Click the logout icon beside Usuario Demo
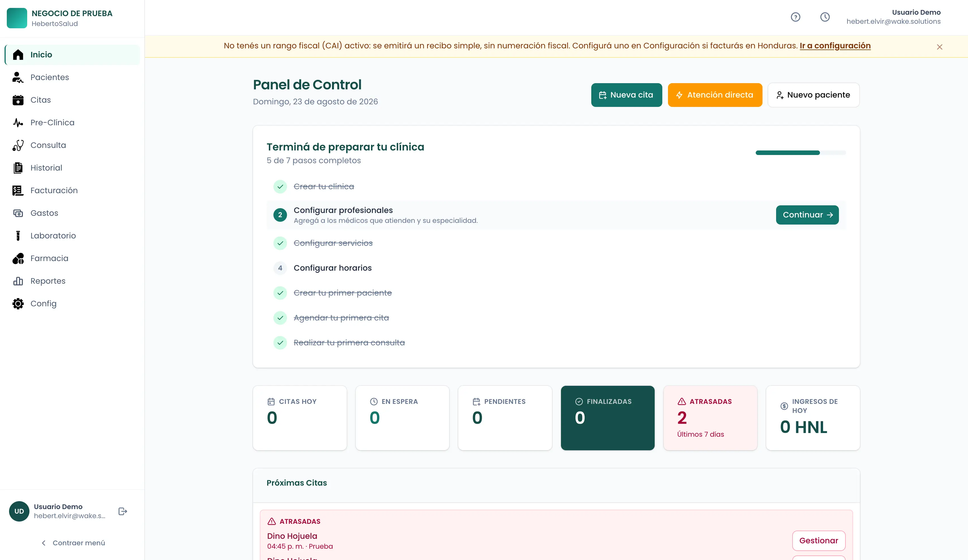The width and height of the screenshot is (968, 560). click(123, 511)
